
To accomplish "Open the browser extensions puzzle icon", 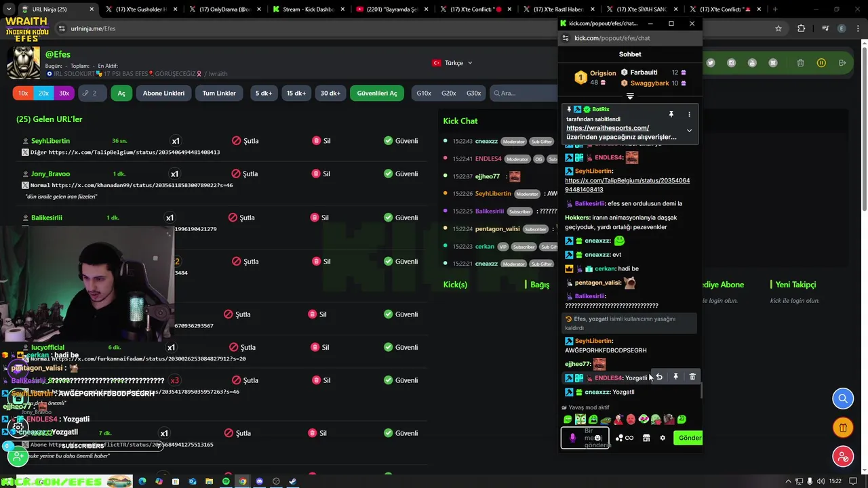I will pos(801,28).
